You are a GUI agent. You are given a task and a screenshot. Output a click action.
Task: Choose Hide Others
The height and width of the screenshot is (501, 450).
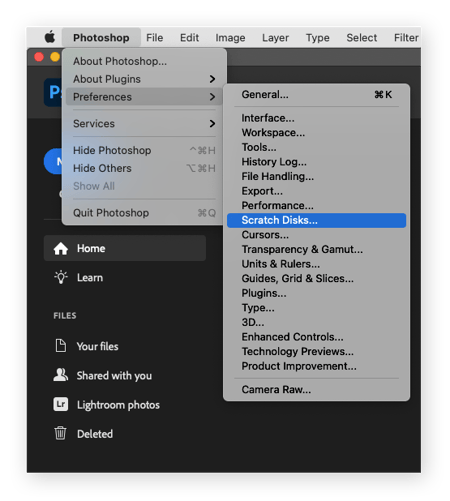(144, 168)
